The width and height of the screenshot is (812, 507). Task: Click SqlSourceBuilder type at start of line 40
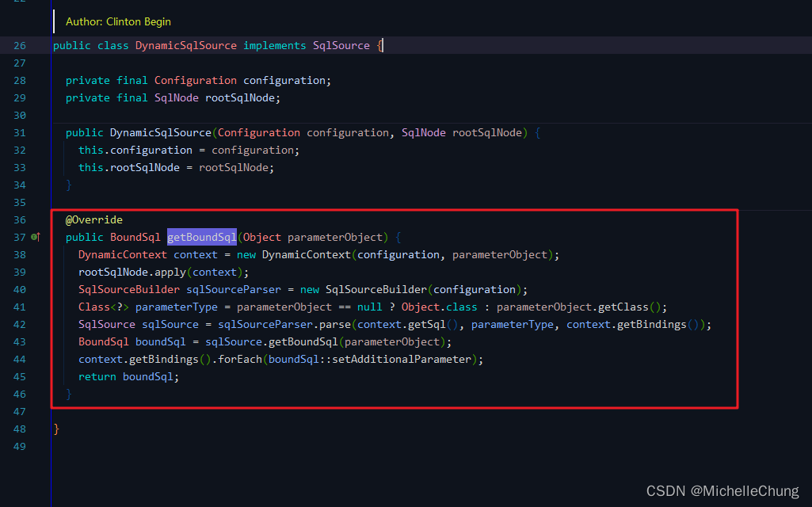(x=129, y=289)
